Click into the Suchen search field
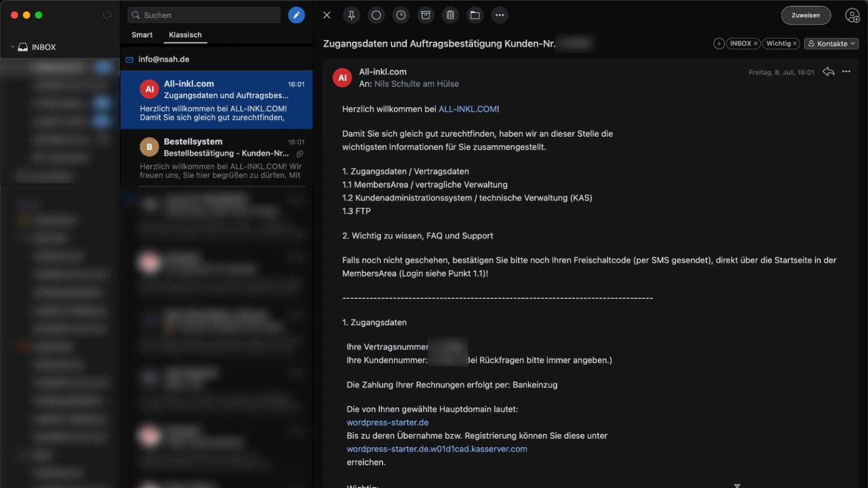The width and height of the screenshot is (868, 488). click(x=203, y=15)
